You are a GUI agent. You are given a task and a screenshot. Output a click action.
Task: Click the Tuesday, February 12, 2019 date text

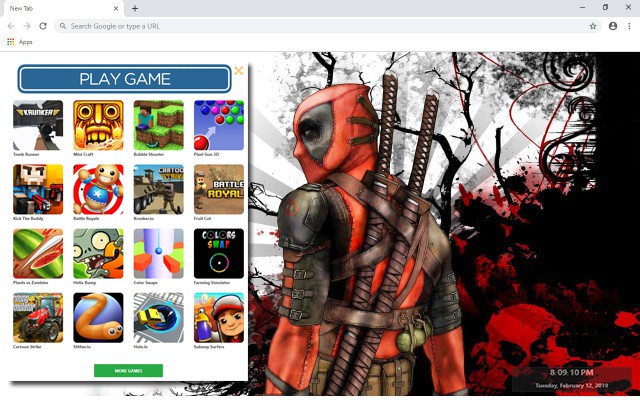(571, 385)
